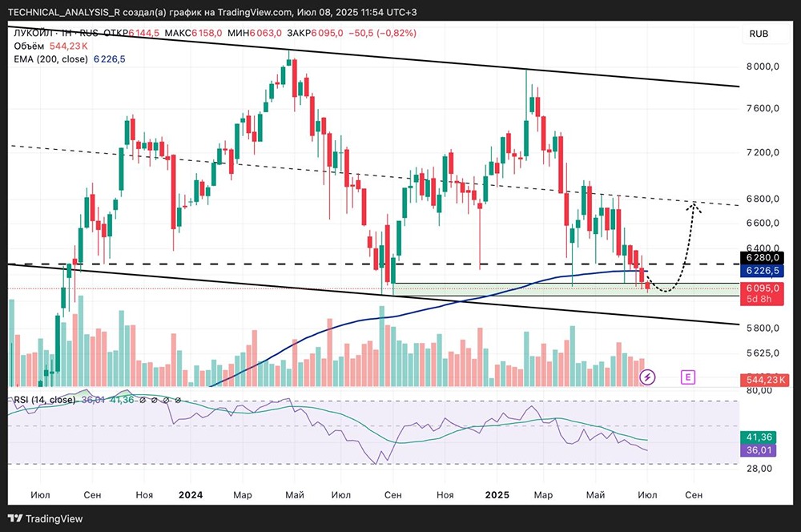Click the 7 600,0 price axis label
The height and width of the screenshot is (532, 801).
763,108
